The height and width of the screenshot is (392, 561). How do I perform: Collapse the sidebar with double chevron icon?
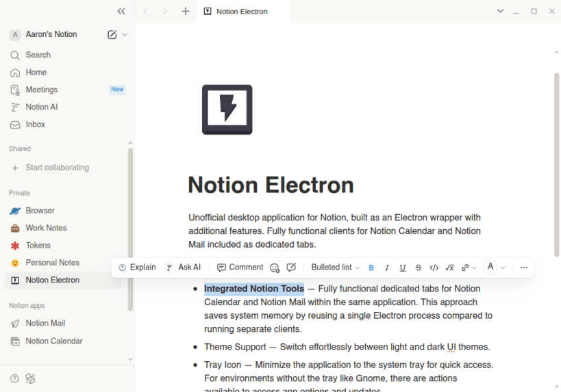121,12
